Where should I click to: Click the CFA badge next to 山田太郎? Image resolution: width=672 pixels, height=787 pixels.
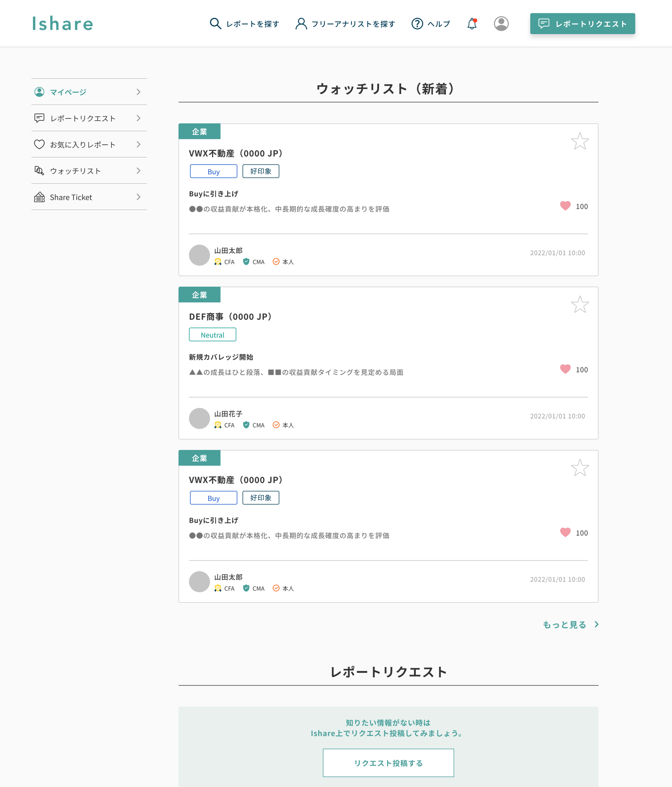[218, 261]
